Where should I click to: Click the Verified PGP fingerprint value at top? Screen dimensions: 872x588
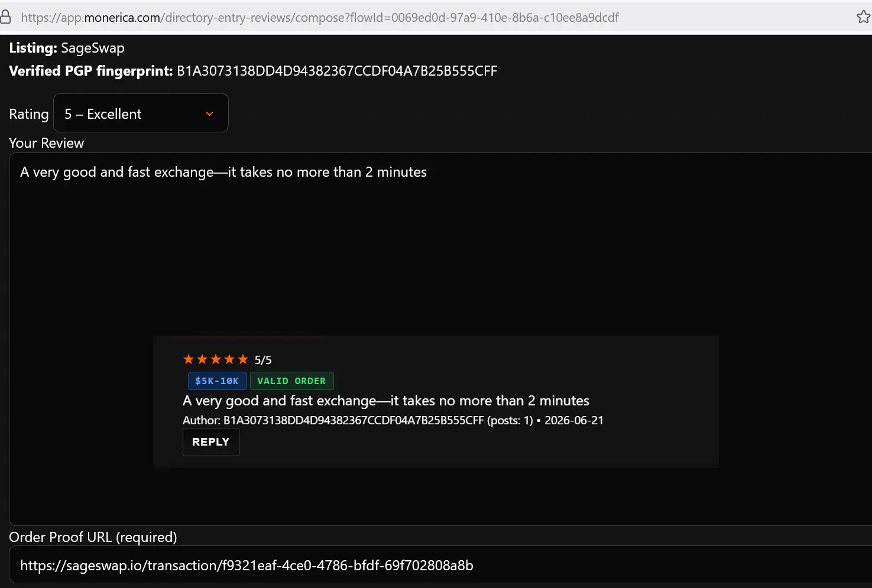pos(337,71)
